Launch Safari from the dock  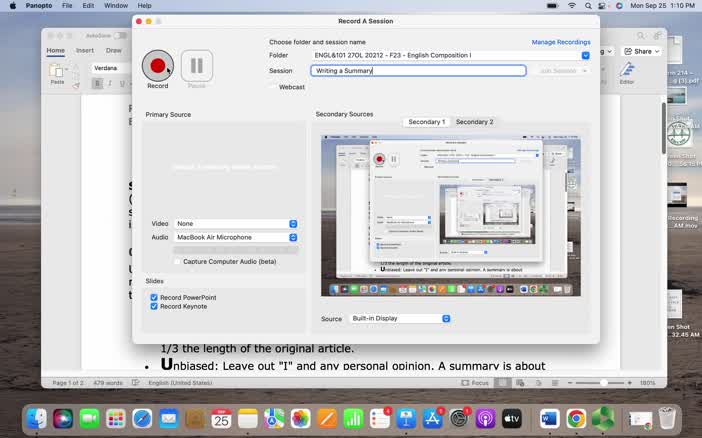[x=142, y=418]
